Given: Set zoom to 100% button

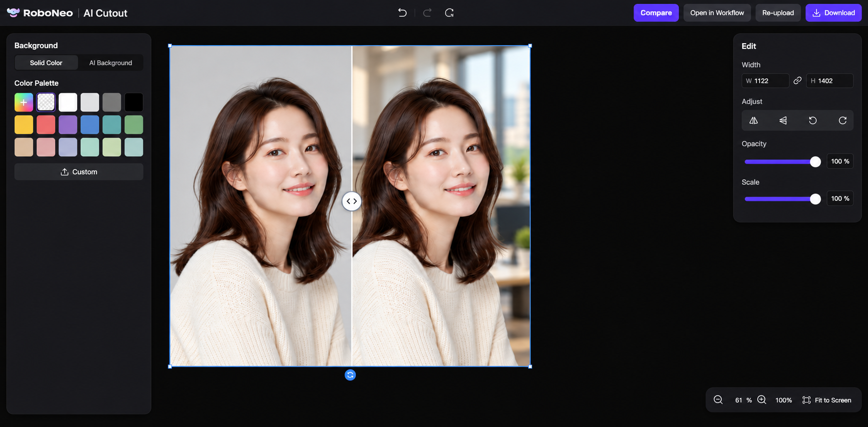Looking at the screenshot, I should coord(784,400).
